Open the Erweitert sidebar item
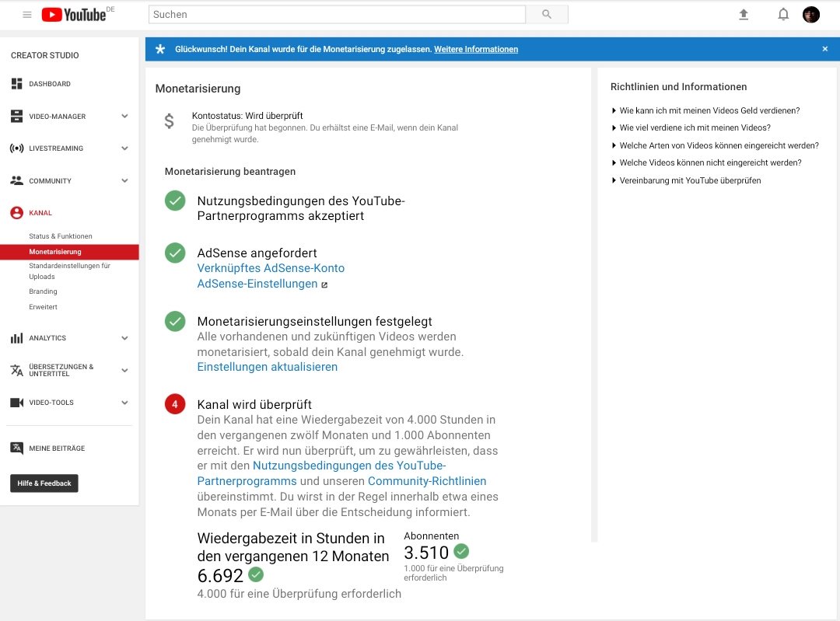 43,307
